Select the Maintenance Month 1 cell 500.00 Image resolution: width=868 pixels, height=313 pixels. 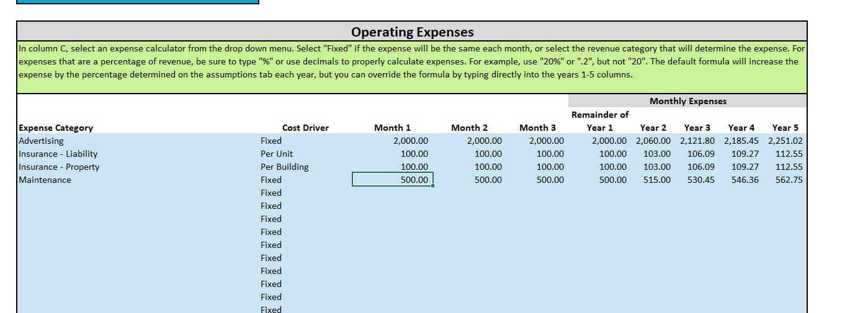pos(392,180)
